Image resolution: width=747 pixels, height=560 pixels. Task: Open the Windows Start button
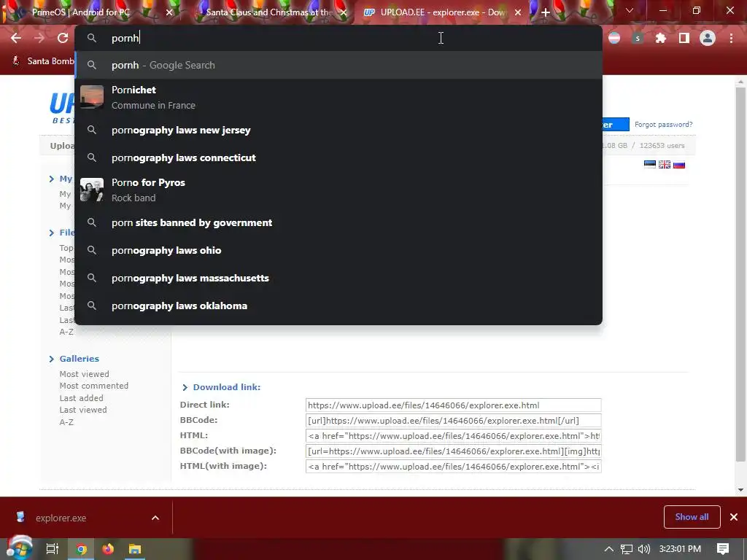point(18,548)
